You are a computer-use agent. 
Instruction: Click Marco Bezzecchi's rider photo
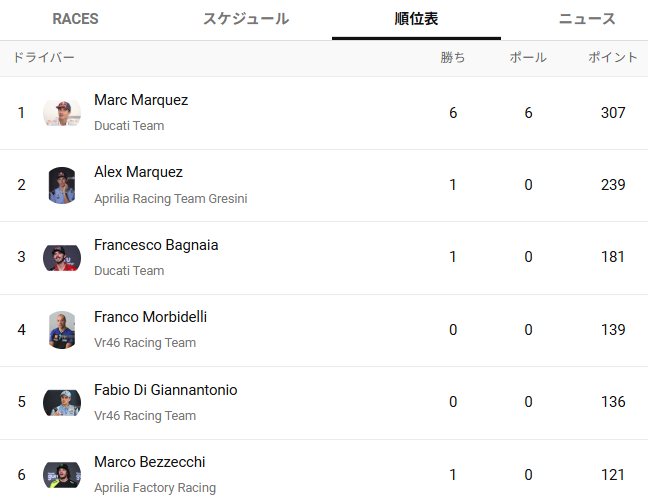point(62,474)
